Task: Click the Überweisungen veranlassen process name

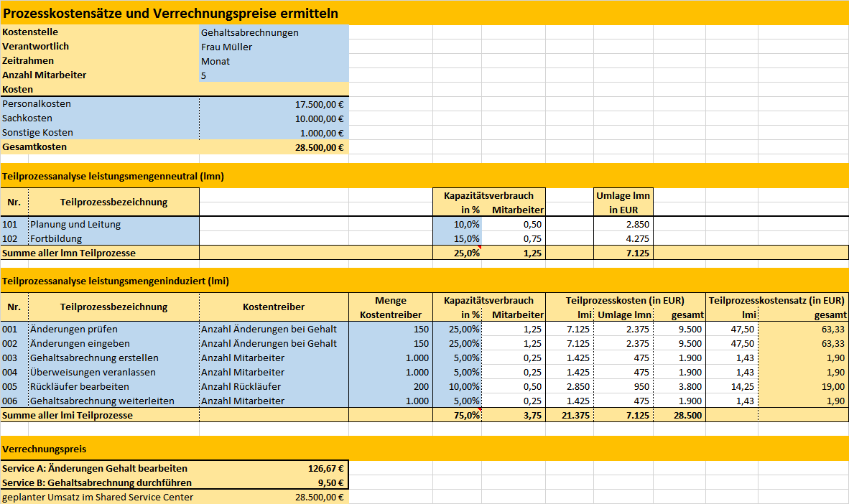Action: coord(113,372)
